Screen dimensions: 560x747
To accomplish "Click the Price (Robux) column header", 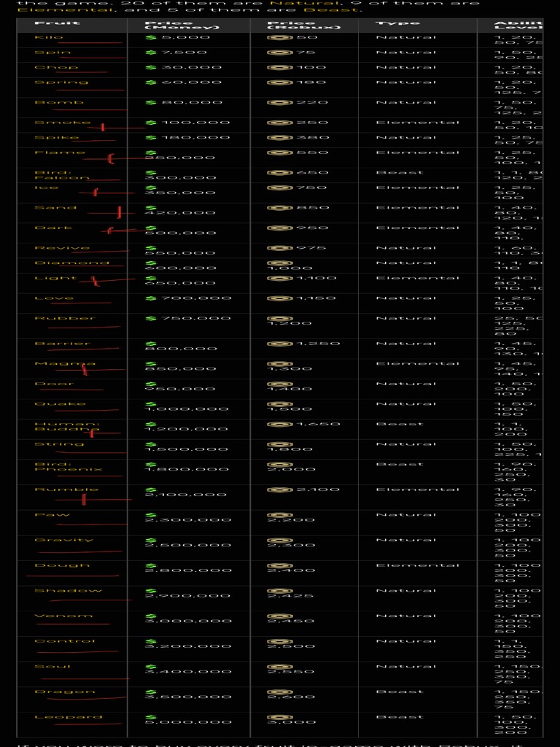I will coord(304,26).
